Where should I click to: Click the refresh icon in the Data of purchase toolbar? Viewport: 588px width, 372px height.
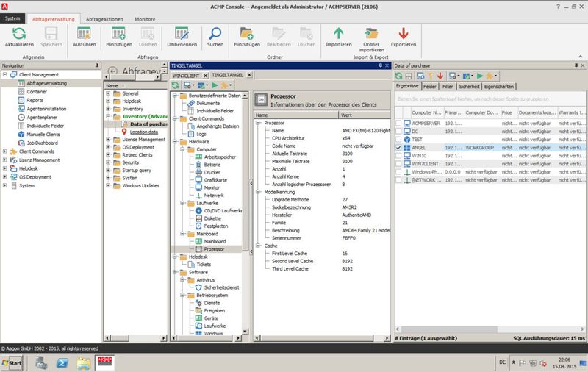(x=398, y=76)
